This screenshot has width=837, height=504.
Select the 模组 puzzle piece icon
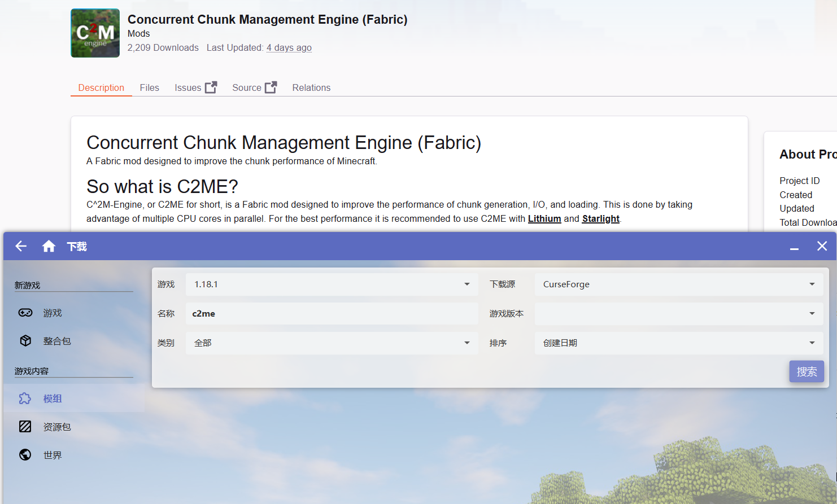(25, 398)
